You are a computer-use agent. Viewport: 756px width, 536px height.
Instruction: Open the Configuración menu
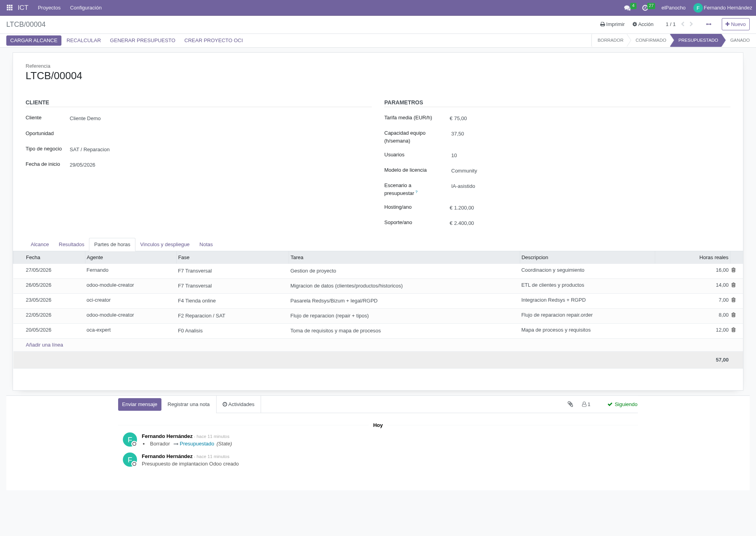tap(86, 8)
